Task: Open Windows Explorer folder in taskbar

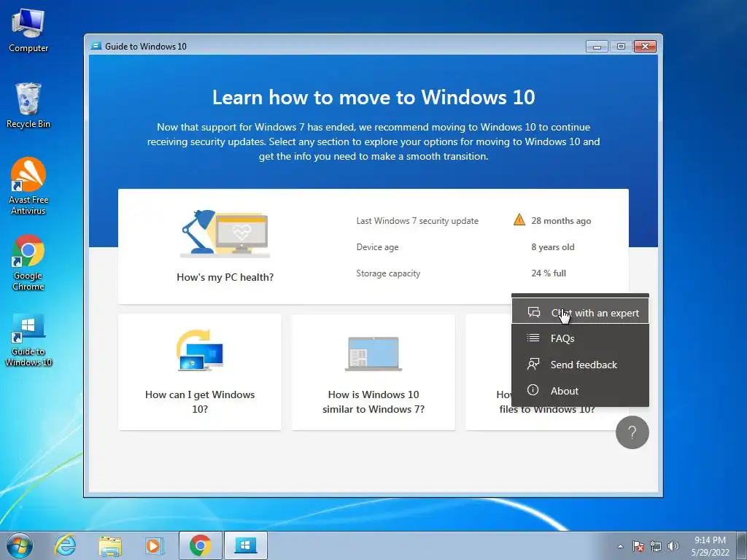Action: [x=110, y=545]
